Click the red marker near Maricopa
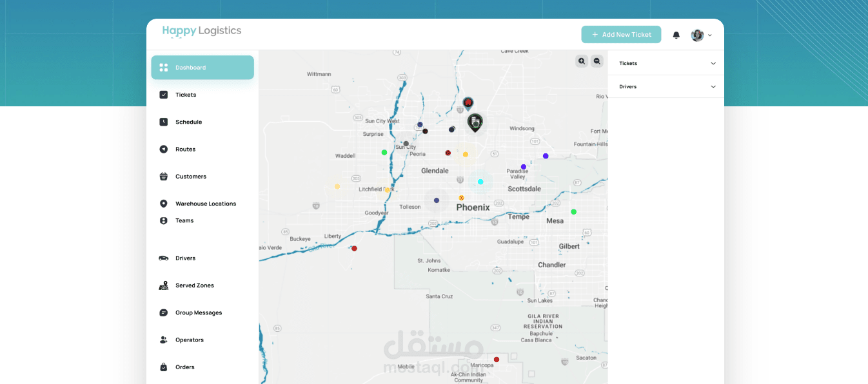 pyautogui.click(x=497, y=360)
